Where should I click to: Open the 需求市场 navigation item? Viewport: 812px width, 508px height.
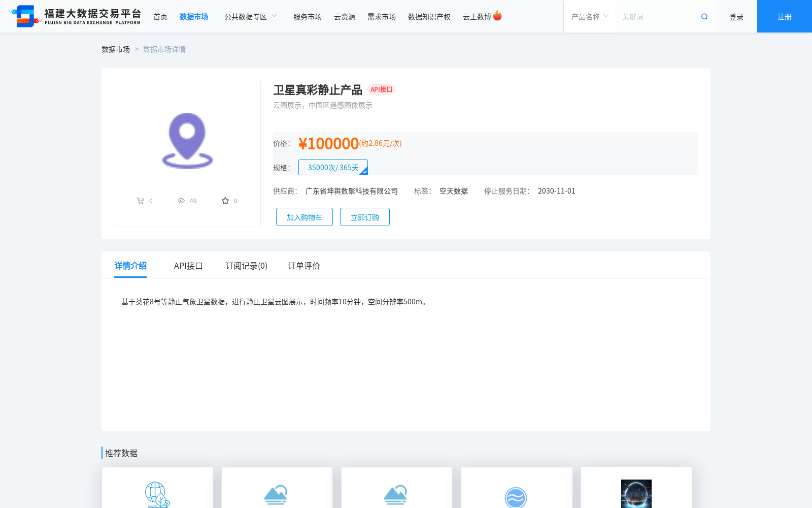coord(382,17)
